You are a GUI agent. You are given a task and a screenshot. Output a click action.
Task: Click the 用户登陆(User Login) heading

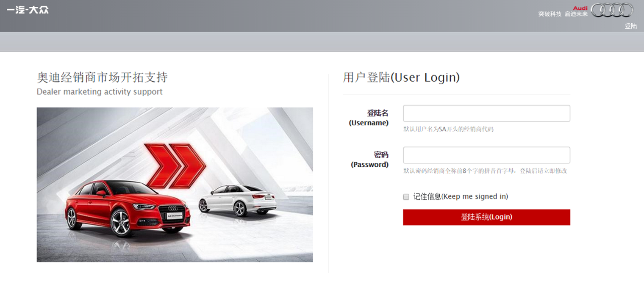[x=401, y=77]
